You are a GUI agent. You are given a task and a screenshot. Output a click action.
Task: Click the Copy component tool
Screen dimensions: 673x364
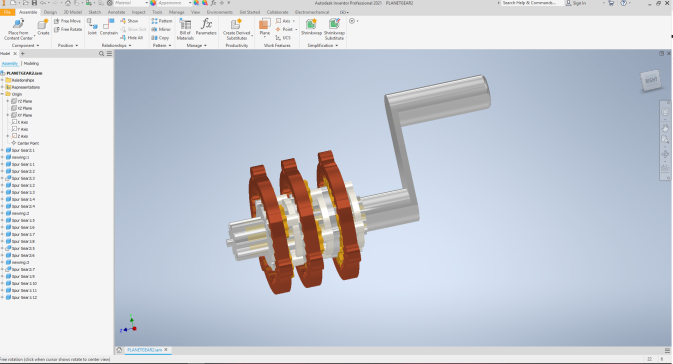(160, 38)
